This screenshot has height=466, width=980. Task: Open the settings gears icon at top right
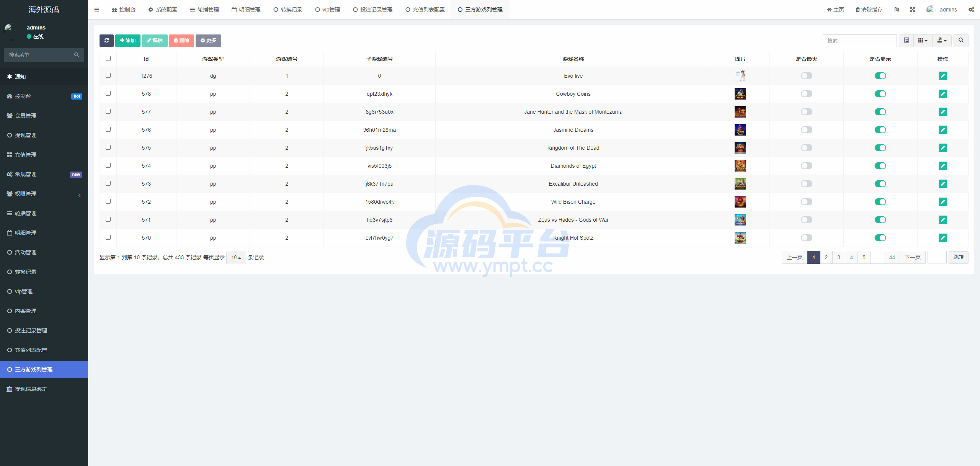971,10
